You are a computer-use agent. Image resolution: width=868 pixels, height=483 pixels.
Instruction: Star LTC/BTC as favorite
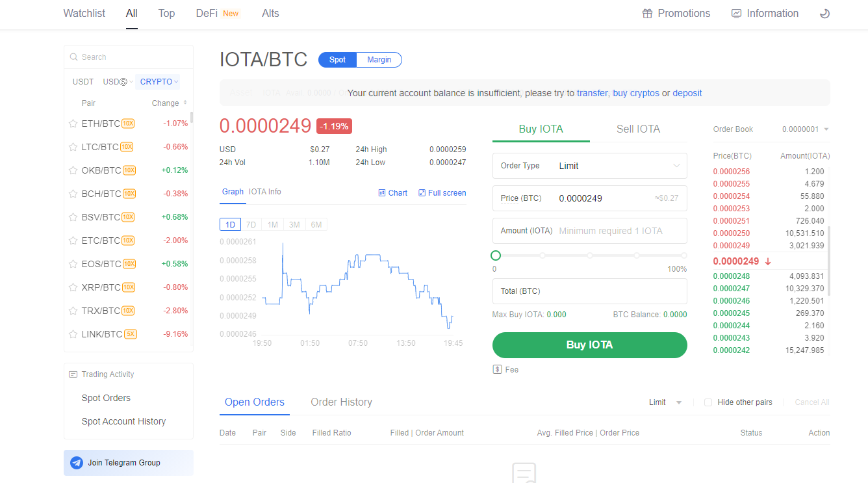tap(73, 147)
